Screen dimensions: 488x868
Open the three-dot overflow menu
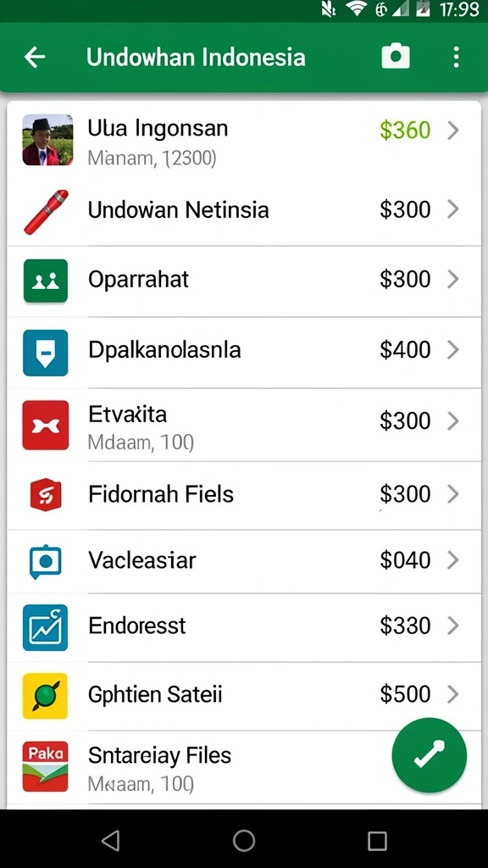coord(456,57)
